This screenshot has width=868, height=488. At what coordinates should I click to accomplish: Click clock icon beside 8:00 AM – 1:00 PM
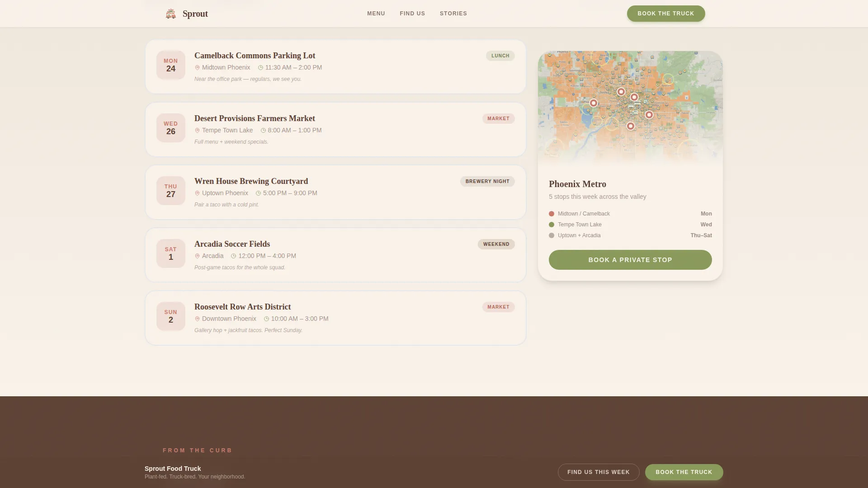263,131
